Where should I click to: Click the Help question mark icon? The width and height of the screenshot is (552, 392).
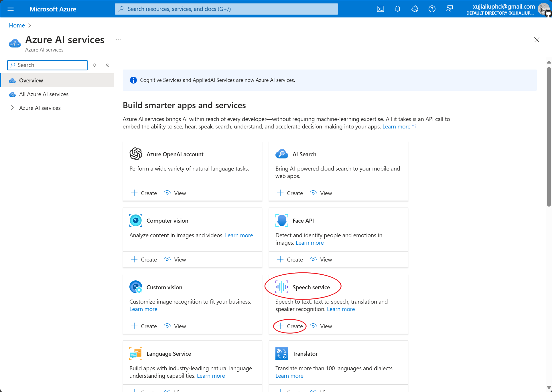(x=432, y=9)
